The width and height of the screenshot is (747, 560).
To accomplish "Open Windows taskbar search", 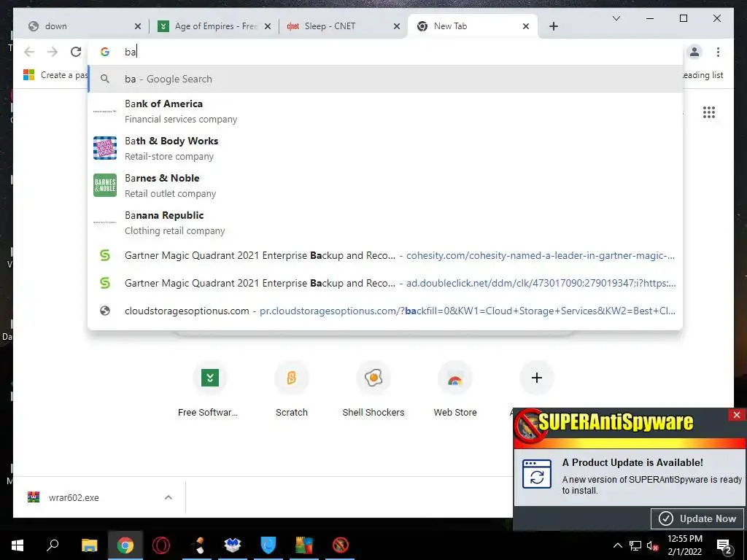I will tap(53, 545).
